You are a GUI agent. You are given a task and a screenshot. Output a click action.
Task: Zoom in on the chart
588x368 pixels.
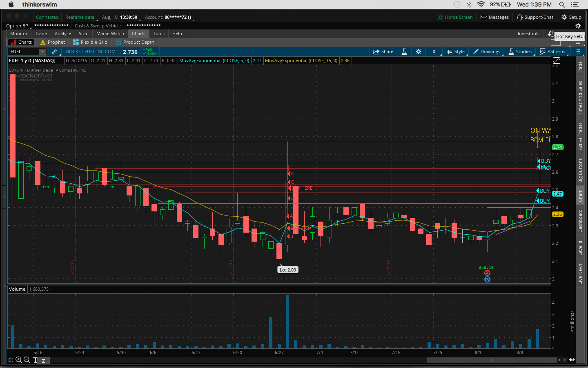[x=19, y=360]
